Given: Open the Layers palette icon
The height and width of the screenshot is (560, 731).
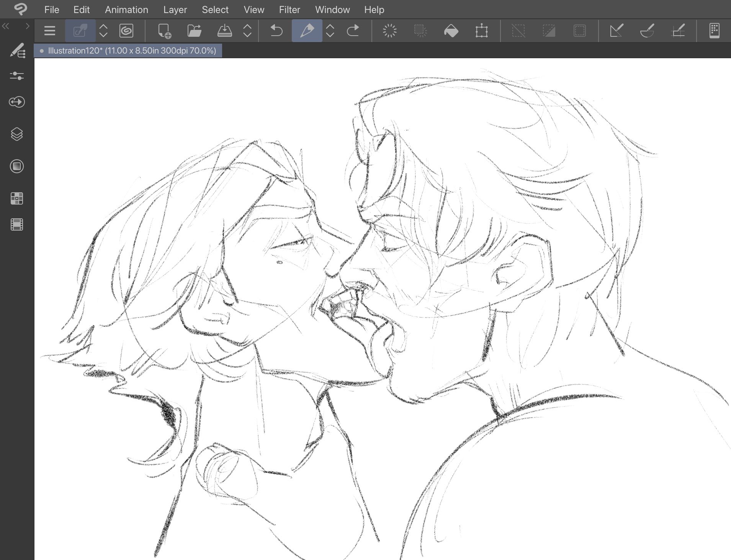Looking at the screenshot, I should (x=17, y=134).
